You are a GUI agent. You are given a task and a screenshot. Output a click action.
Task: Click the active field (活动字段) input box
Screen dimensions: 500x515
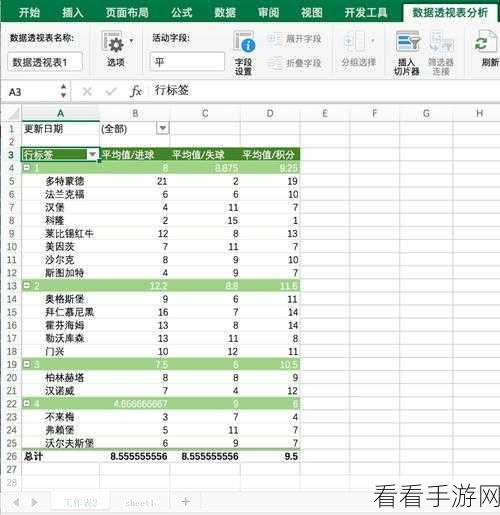coord(187,62)
